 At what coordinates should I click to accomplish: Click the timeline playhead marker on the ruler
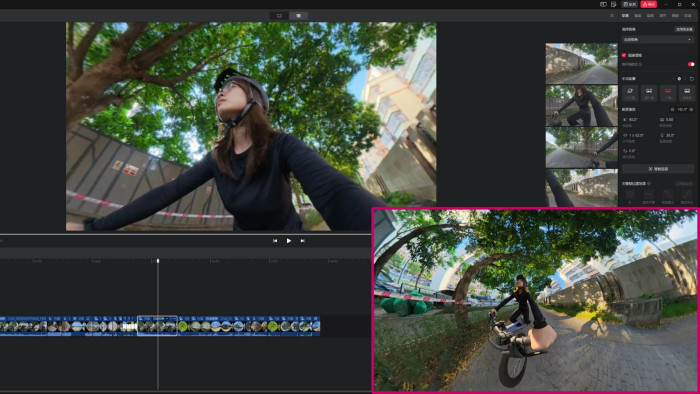click(x=158, y=261)
